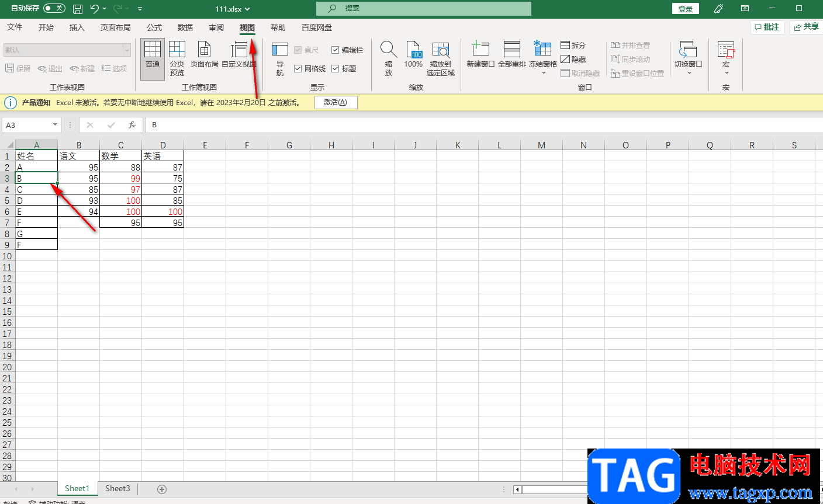Image resolution: width=823 pixels, height=504 pixels.
Task: Click Split (拆分) window
Action: [x=573, y=45]
